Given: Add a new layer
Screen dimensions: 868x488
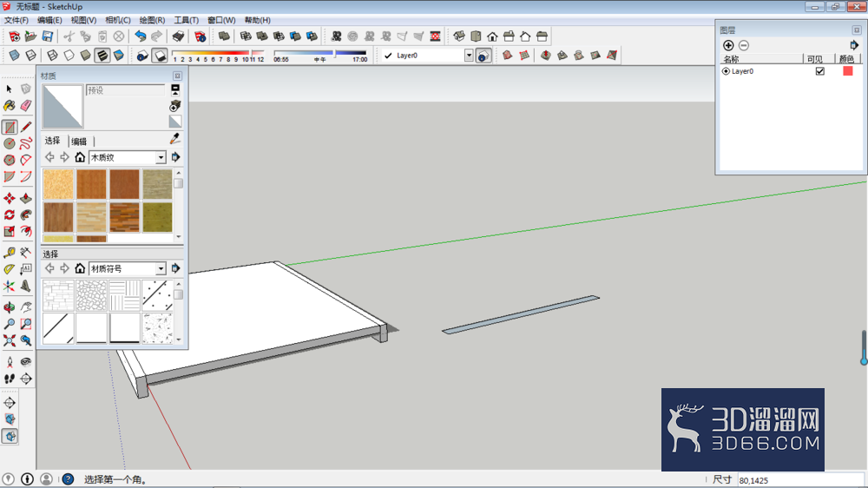Looking at the screenshot, I should click(x=728, y=45).
